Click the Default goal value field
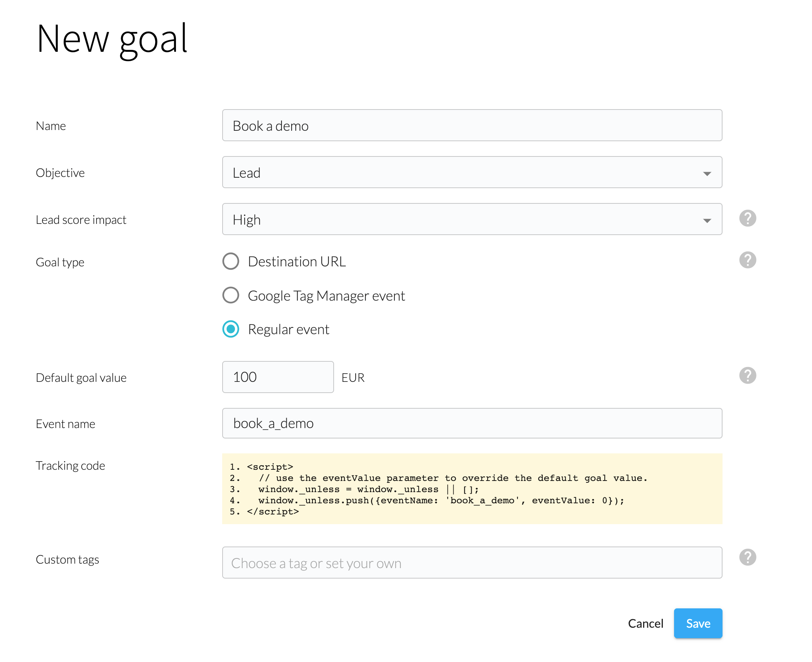This screenshot has width=812, height=662. coord(278,377)
